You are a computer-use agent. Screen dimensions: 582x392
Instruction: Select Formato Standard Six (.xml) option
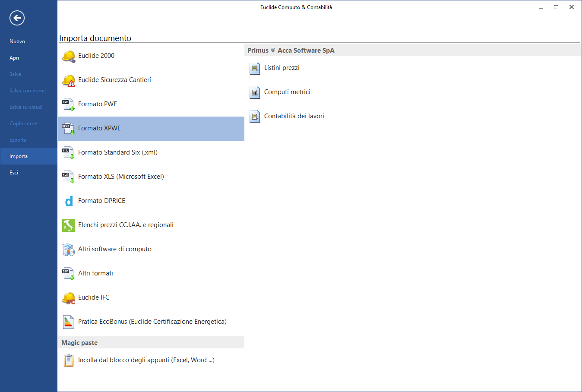pyautogui.click(x=117, y=152)
